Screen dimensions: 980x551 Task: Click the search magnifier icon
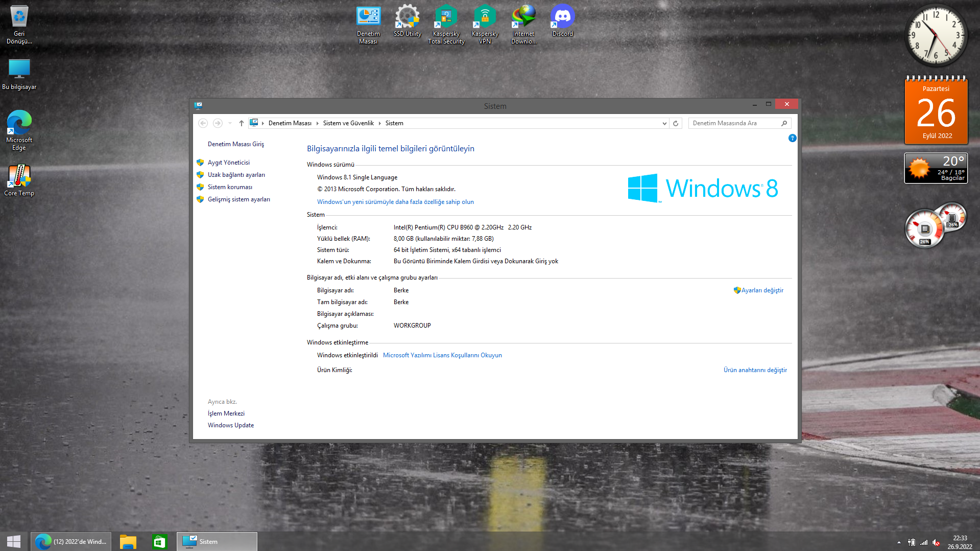pos(784,123)
